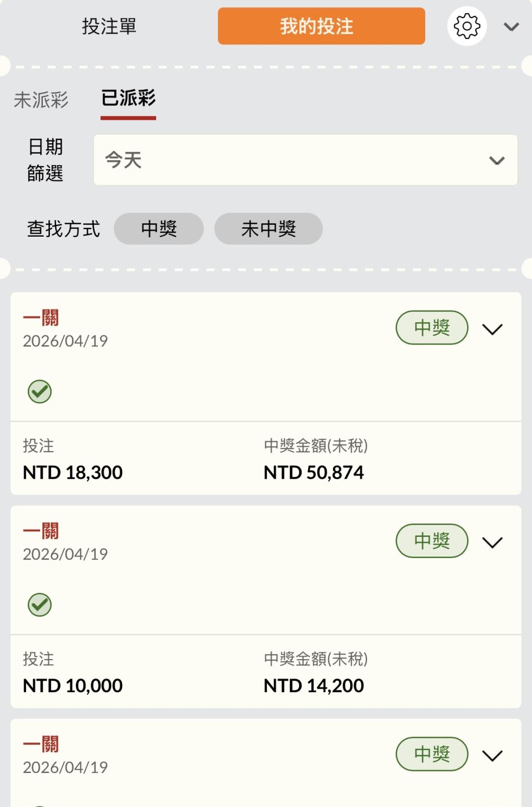The image size is (532, 807).
Task: Select the 已派彩 settled tab
Action: tap(128, 99)
